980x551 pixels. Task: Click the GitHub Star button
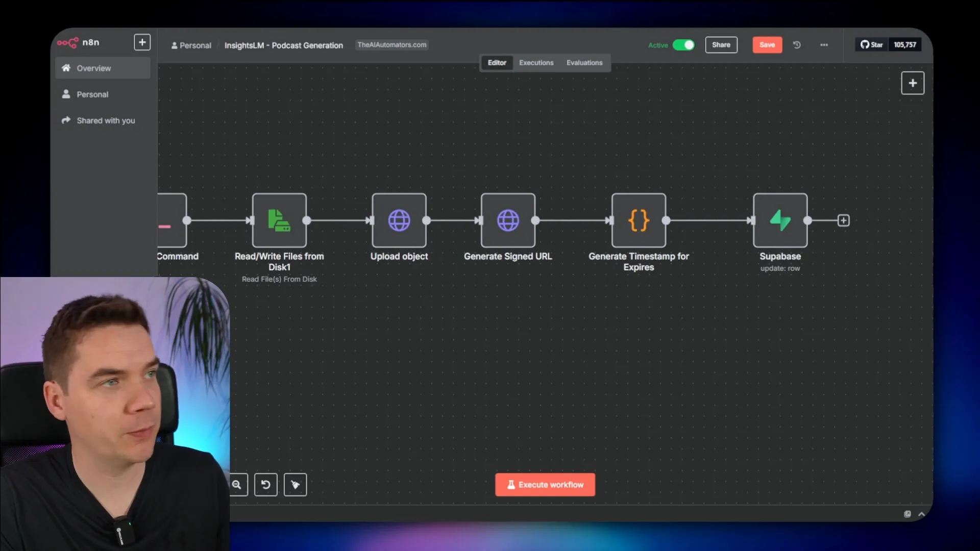point(872,45)
